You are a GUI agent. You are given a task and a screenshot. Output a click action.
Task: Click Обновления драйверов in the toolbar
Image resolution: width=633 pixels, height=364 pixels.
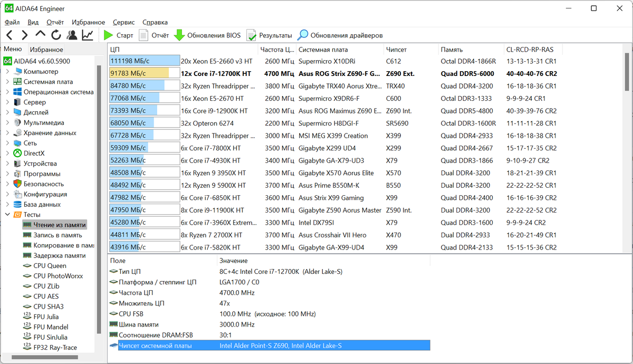point(340,35)
